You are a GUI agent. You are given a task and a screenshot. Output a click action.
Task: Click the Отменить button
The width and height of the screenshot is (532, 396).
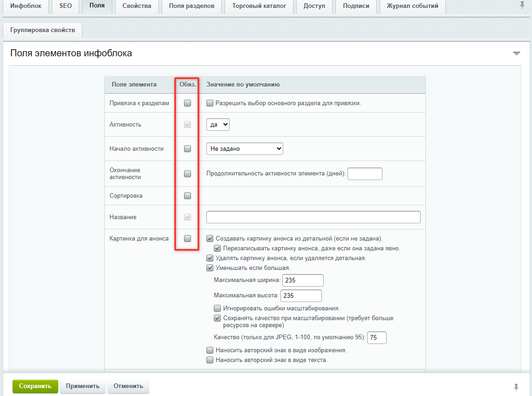coord(128,386)
